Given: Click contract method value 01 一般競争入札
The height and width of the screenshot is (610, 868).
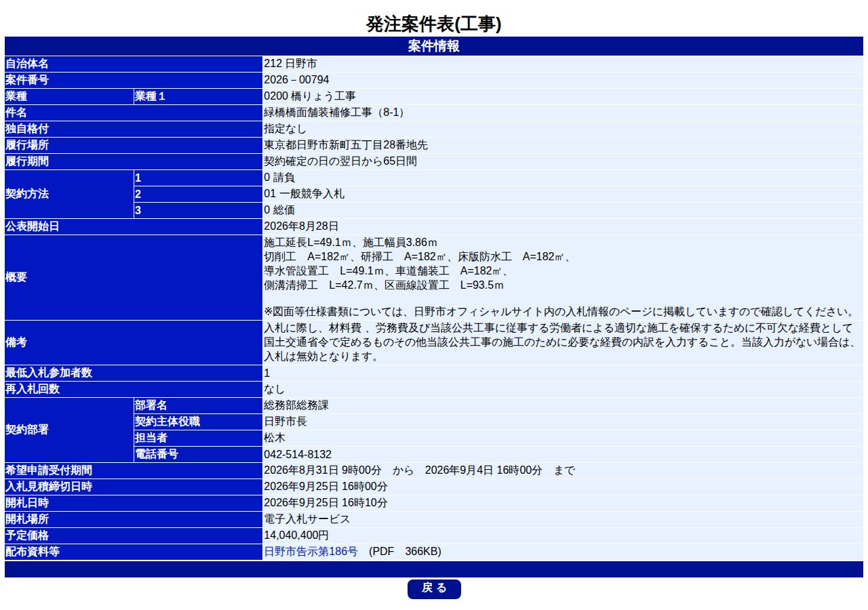Looking at the screenshot, I should [304, 194].
